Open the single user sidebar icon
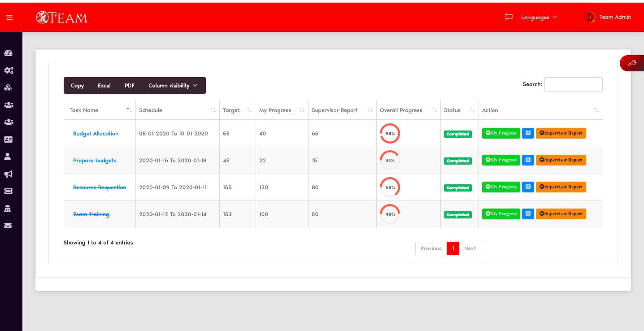Viewport: 644px width, 331px height. click(x=8, y=157)
